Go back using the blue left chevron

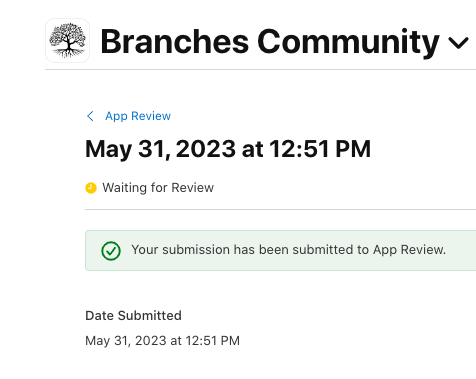90,116
